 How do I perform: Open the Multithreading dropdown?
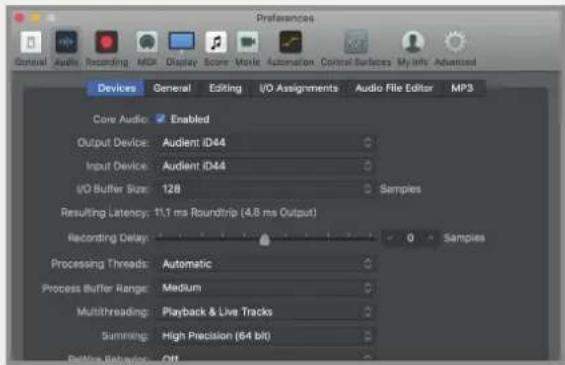tap(266, 312)
